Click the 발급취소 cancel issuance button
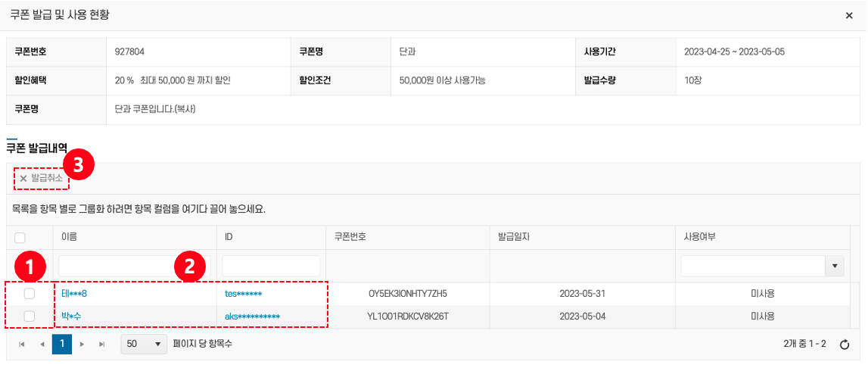 click(x=42, y=178)
